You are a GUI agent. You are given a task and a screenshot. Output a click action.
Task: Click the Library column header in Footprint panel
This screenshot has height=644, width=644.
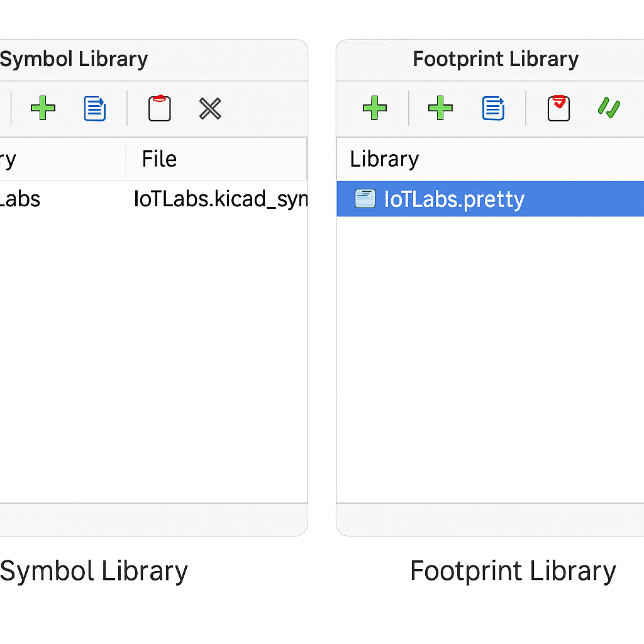click(x=384, y=159)
